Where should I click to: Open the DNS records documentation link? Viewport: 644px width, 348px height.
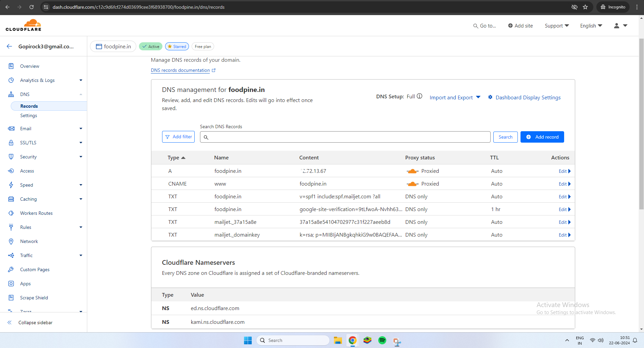pyautogui.click(x=183, y=70)
